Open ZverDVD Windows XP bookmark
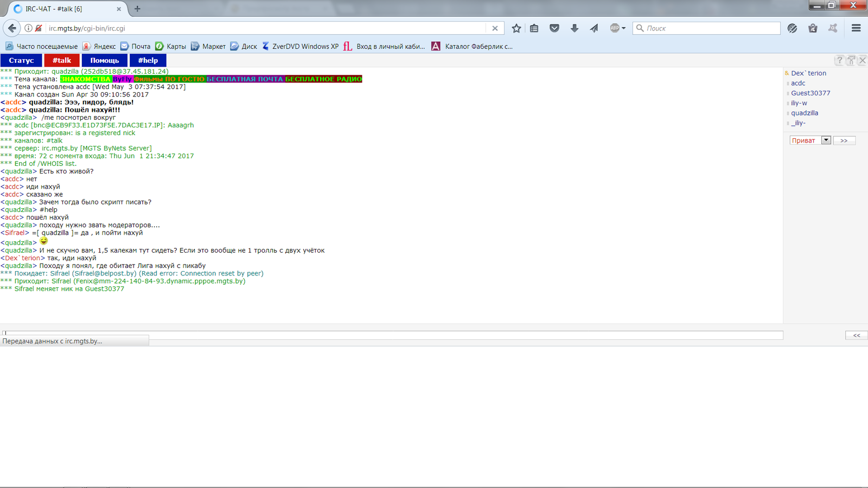The image size is (868, 488). click(x=300, y=47)
